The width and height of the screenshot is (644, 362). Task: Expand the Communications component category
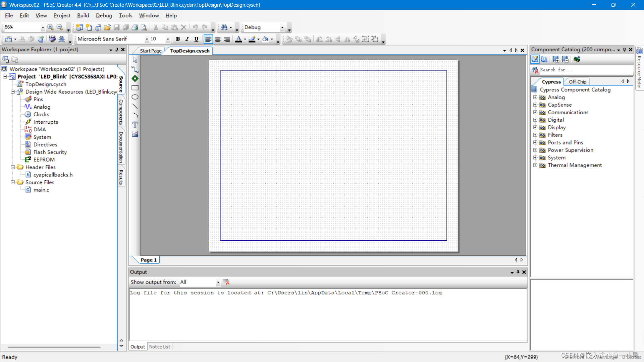(535, 112)
